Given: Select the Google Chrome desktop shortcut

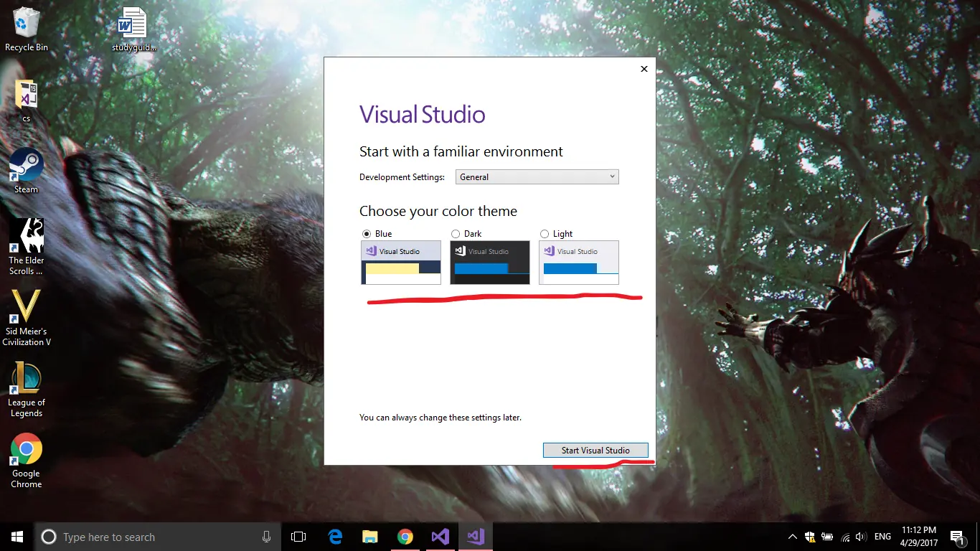Looking at the screenshot, I should click(x=26, y=461).
